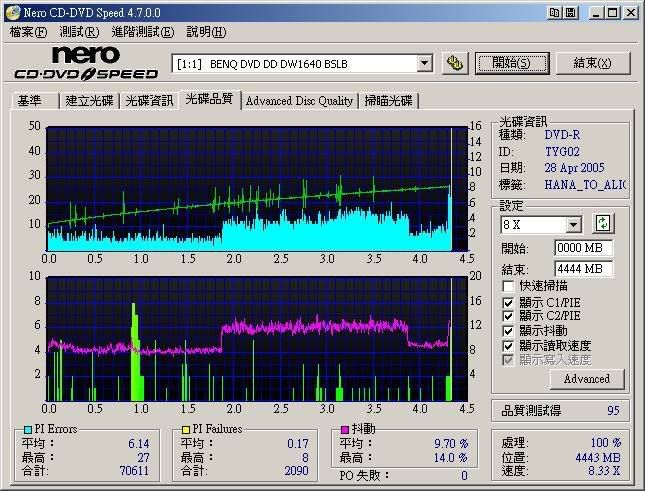Click the 開始 0000 MB input field

click(583, 248)
